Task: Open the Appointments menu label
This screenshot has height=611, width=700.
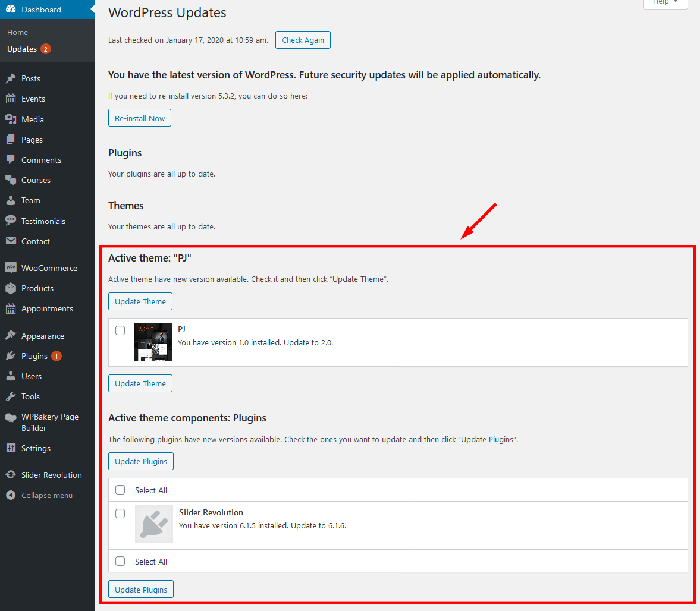Action: click(x=48, y=308)
